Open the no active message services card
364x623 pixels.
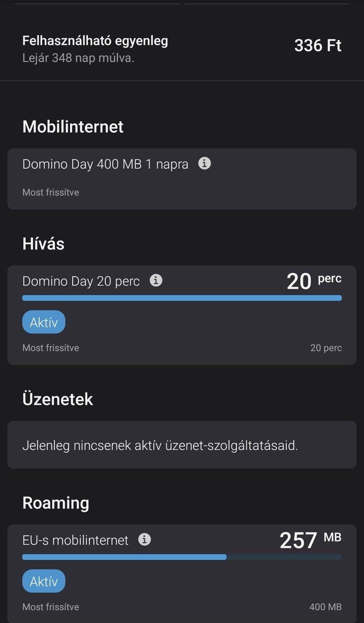pos(182,444)
